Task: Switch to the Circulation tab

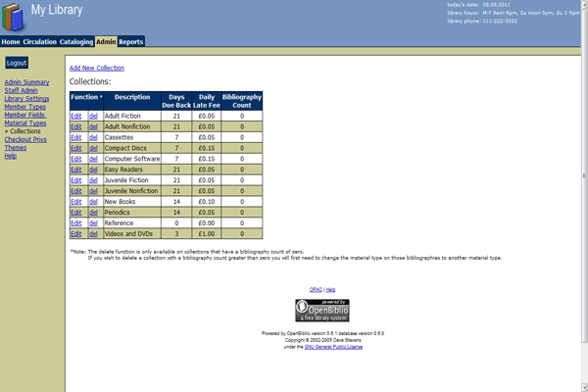Action: point(39,42)
